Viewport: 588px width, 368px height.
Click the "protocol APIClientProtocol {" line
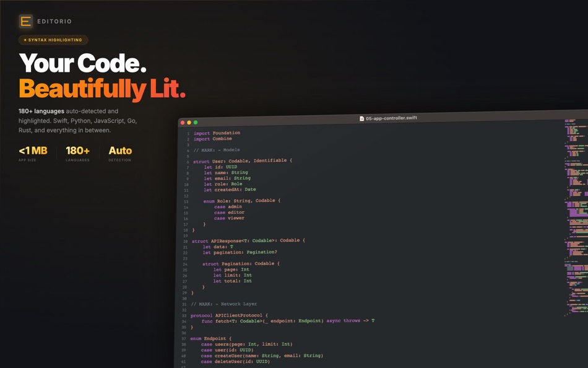[x=229, y=315]
